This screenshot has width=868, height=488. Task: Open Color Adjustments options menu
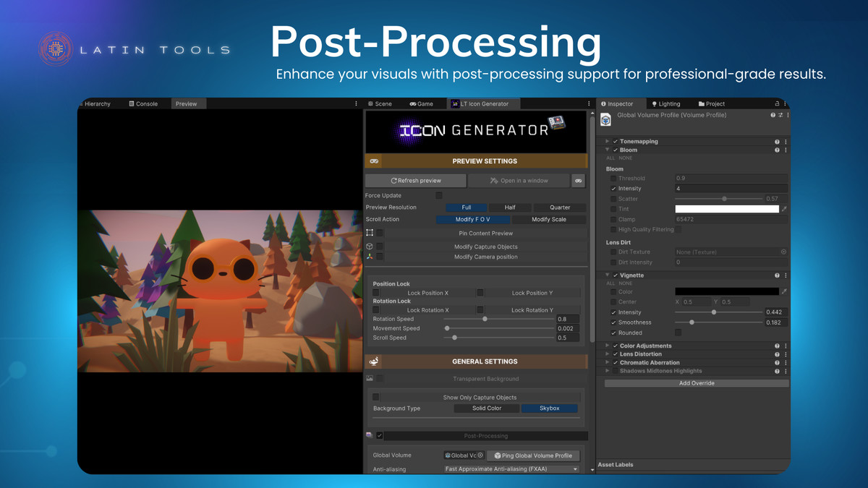(x=786, y=346)
